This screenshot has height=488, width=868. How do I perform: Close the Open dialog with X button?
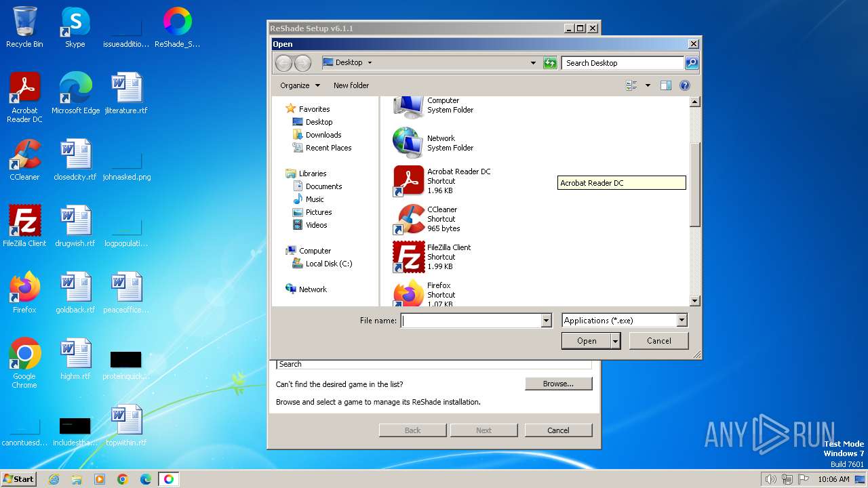click(x=693, y=44)
